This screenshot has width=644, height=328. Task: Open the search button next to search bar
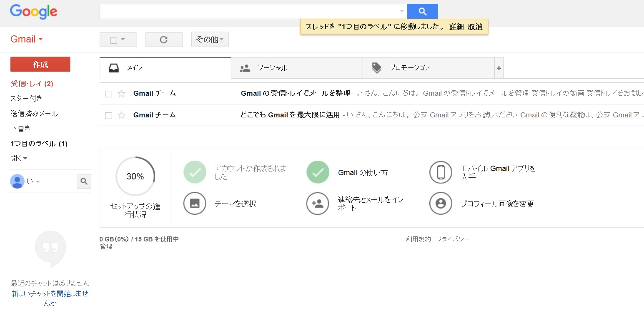(x=422, y=11)
